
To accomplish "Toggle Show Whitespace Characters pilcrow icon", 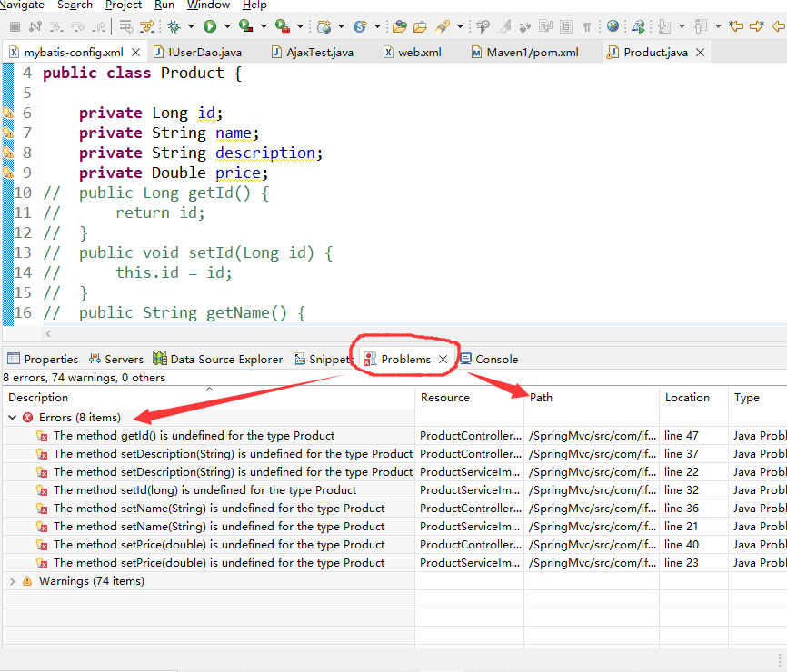I will pos(587,26).
